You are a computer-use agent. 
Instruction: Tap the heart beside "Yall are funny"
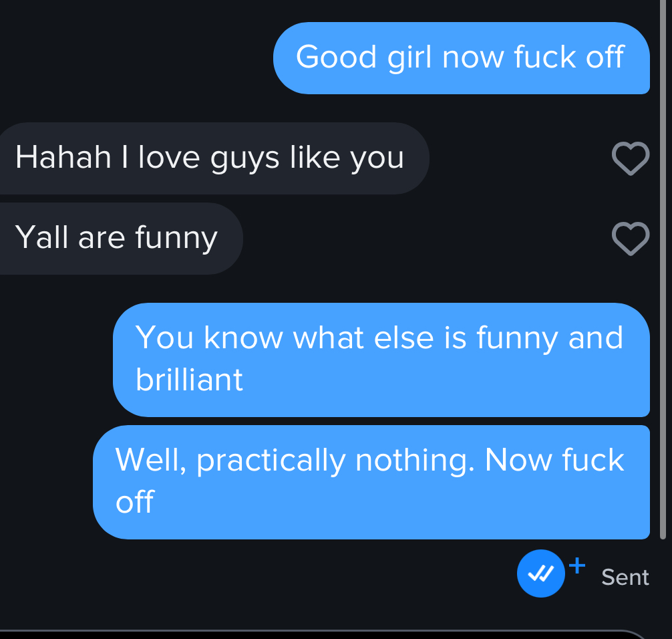(x=630, y=239)
